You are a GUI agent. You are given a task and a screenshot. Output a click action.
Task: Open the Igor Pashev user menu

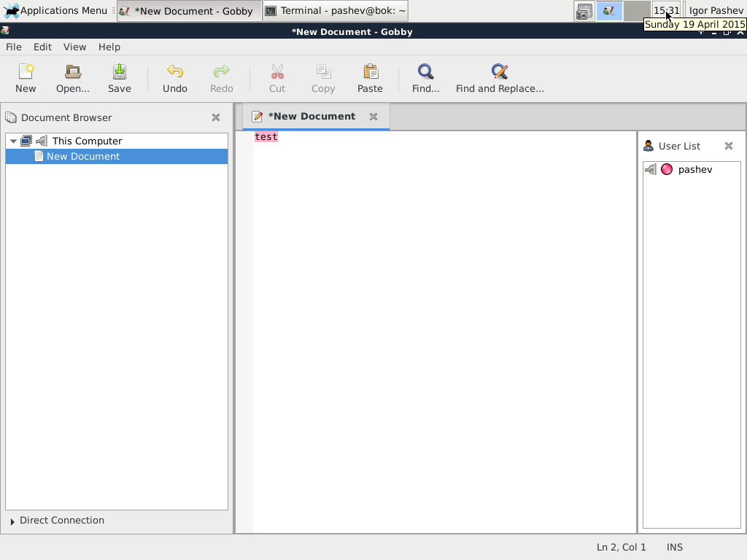[716, 10]
